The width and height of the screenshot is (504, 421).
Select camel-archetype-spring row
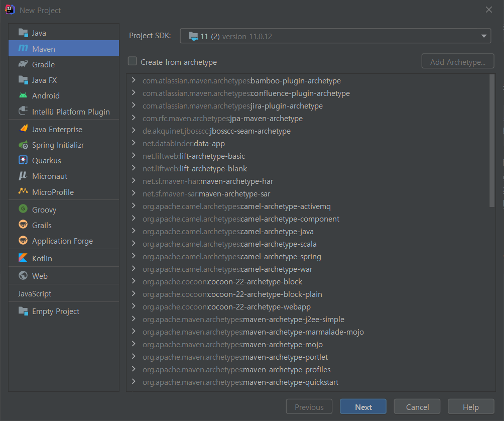(x=308, y=256)
